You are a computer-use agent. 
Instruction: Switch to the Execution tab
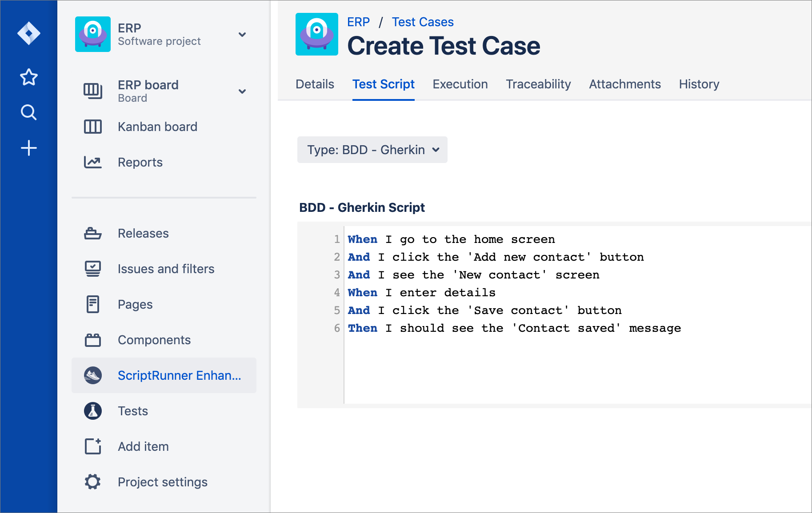coord(460,84)
